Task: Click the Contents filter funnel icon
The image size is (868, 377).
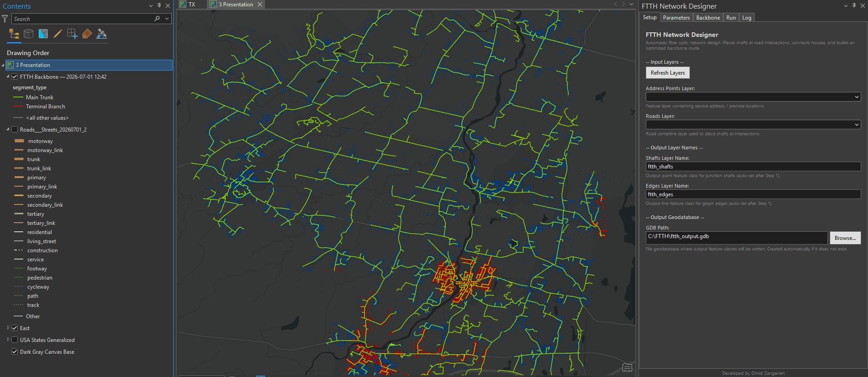Action: click(x=5, y=19)
